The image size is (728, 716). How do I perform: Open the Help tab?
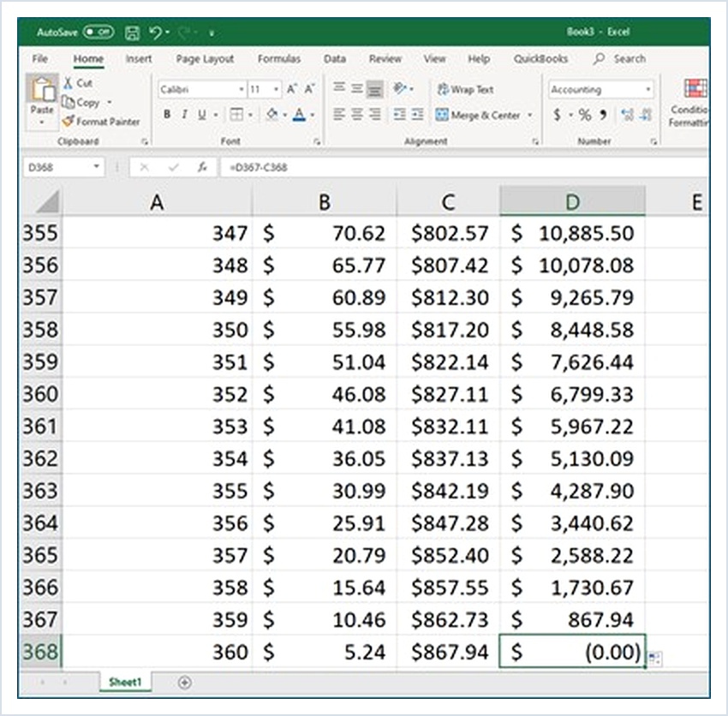[479, 58]
